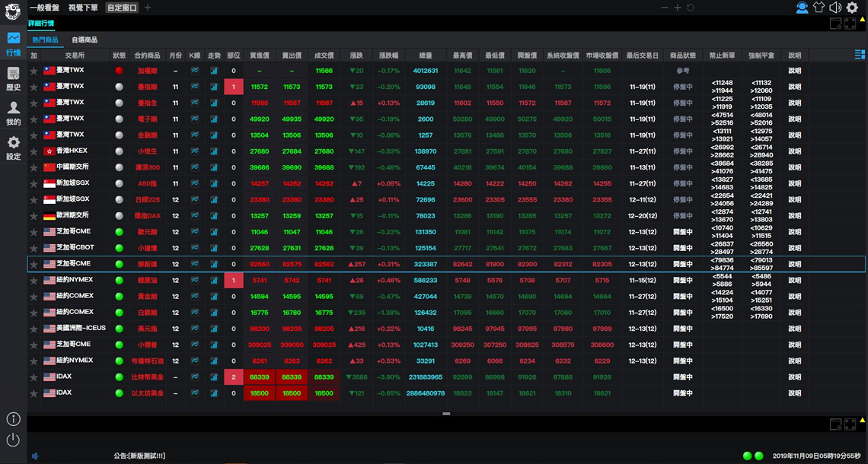The image size is (868, 464).
Task: Open the 我的 account sidebar icon
Action: click(x=14, y=113)
